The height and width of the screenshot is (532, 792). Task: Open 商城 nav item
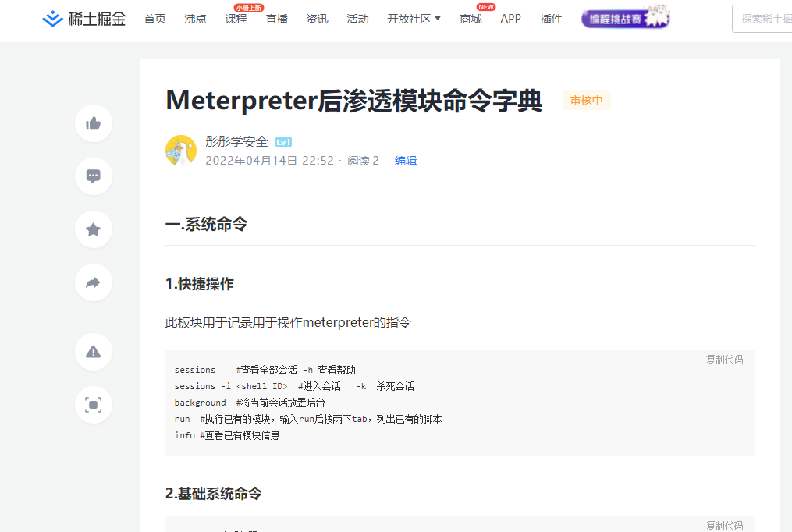(471, 20)
